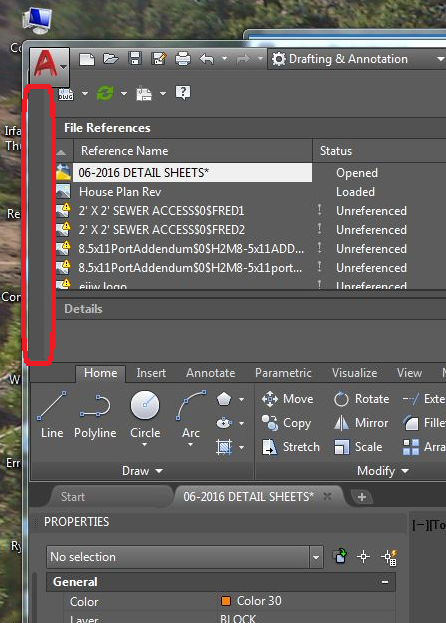Image resolution: width=446 pixels, height=623 pixels.
Task: Switch to the View ribbon tab
Action: 409,373
